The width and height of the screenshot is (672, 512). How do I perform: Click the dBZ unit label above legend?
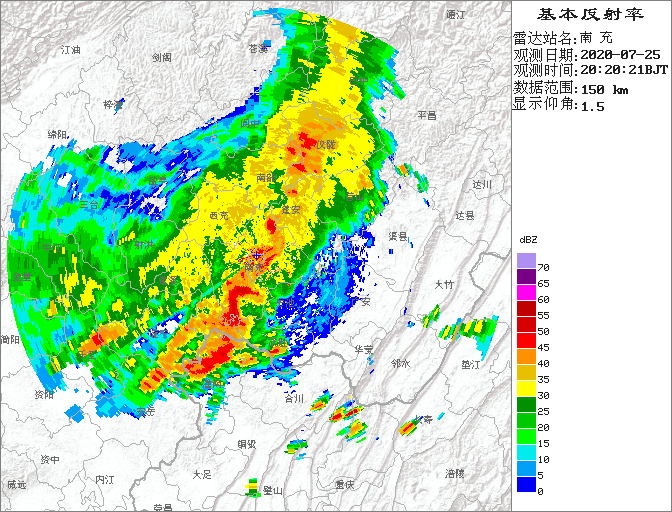pyautogui.click(x=530, y=240)
